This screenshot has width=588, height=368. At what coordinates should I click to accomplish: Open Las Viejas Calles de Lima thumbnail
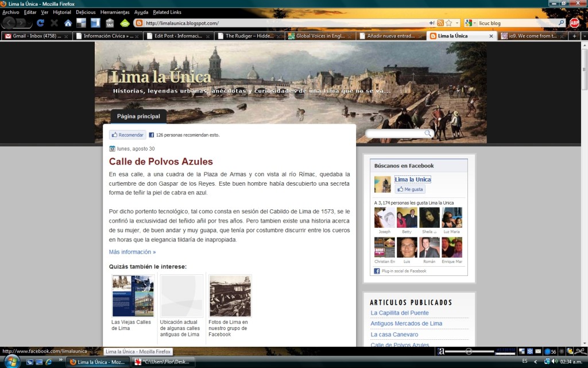[133, 296]
